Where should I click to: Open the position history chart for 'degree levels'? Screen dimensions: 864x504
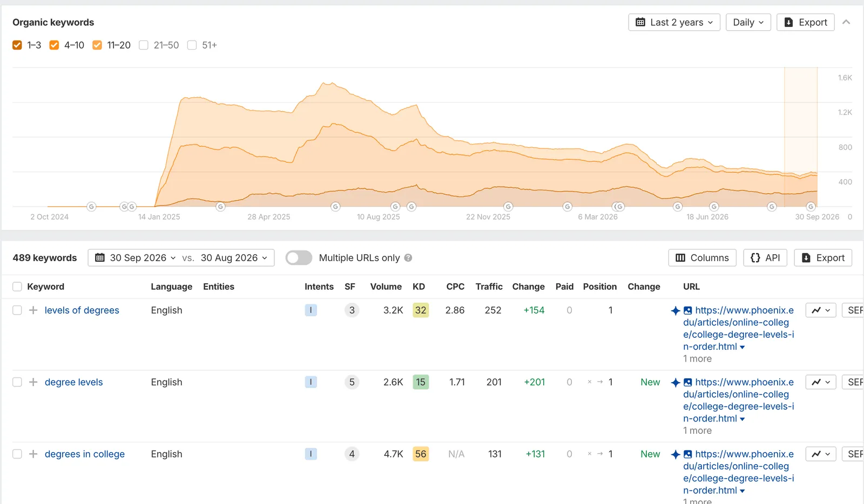[821, 382]
